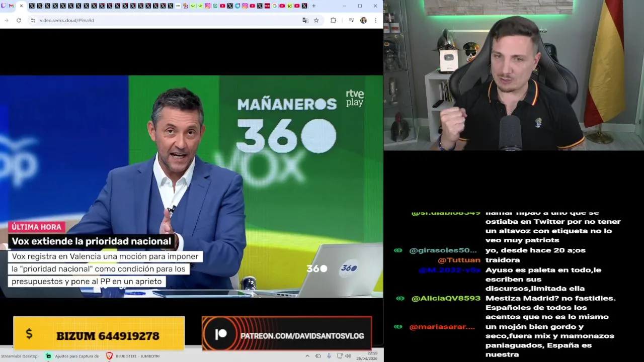Click chat username @Tuttuan
Image resolution: width=644 pixels, height=362 pixels.
pos(459,260)
